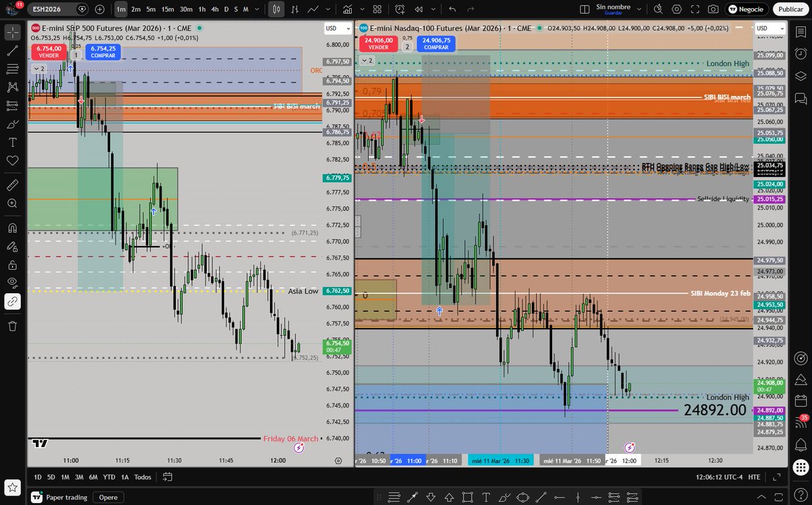Image resolution: width=812 pixels, height=505 pixels.
Task: Click the Publicar button
Action: [791, 9]
